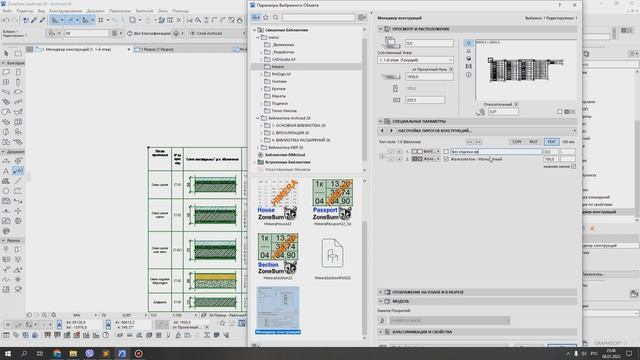The image size is (640, 360).
Task: Open building material dropdown of layer one
Action: (426, 151)
